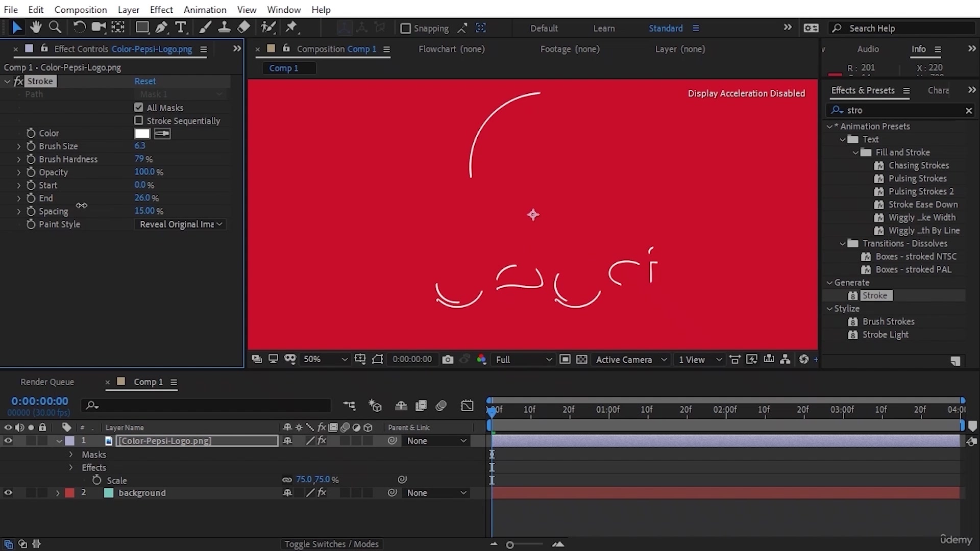Image resolution: width=980 pixels, height=551 pixels.
Task: Open the composition mini-flowchart in timeline
Action: coord(349,406)
